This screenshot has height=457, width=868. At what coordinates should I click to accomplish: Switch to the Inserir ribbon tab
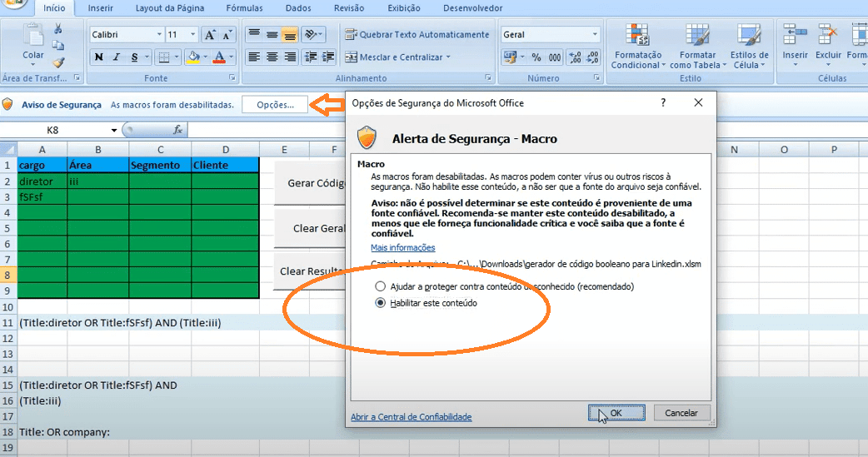pos(100,8)
